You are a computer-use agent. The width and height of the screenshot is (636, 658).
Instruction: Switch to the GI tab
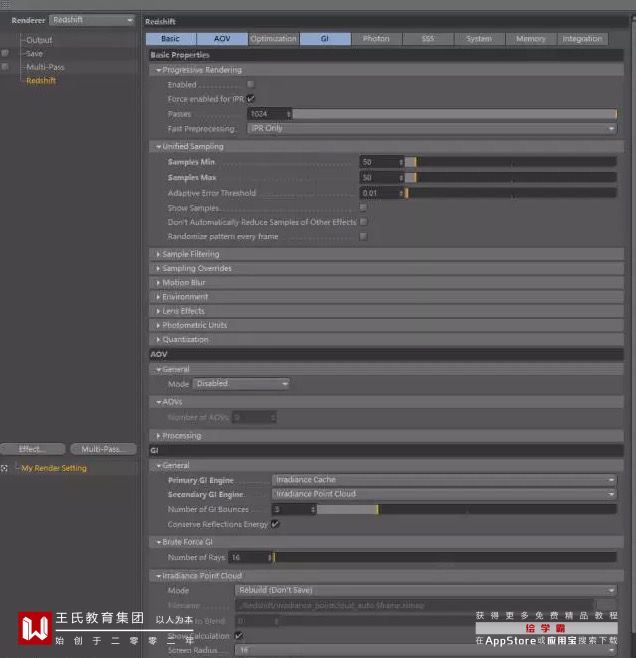(325, 39)
